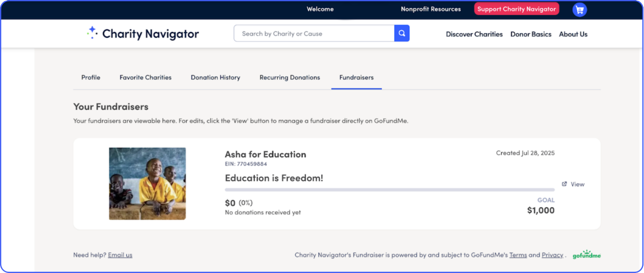Click the external link icon beside View

565,184
